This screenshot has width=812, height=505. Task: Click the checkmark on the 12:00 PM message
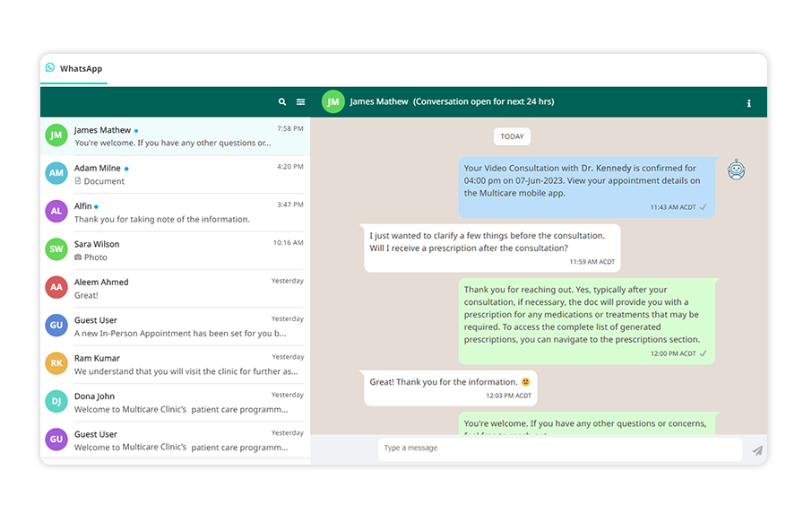[703, 353]
